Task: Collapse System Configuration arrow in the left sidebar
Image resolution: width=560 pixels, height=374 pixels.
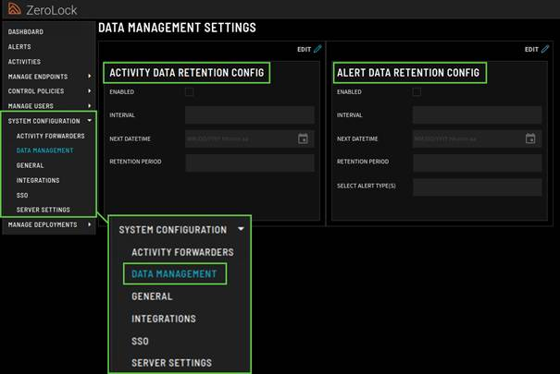Action: point(89,121)
